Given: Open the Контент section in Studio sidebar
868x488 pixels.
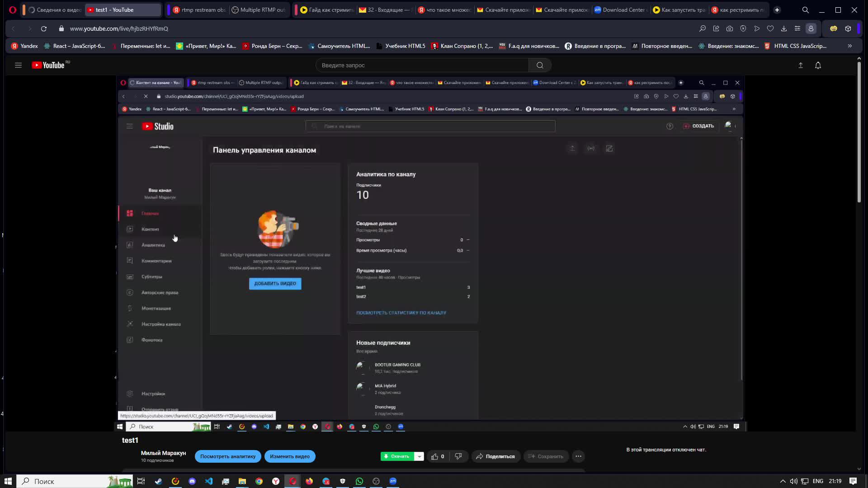Looking at the screenshot, I should (x=149, y=229).
